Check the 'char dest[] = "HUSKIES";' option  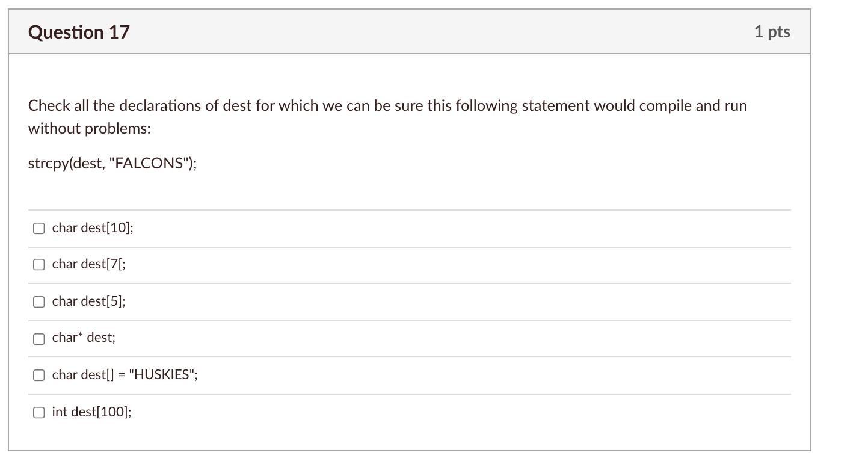pyautogui.click(x=38, y=375)
